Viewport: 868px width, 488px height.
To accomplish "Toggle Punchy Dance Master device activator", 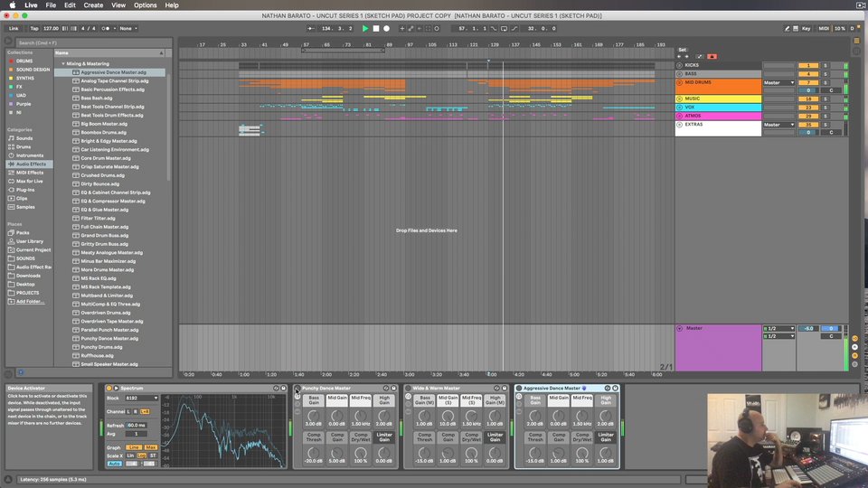I will pos(297,389).
